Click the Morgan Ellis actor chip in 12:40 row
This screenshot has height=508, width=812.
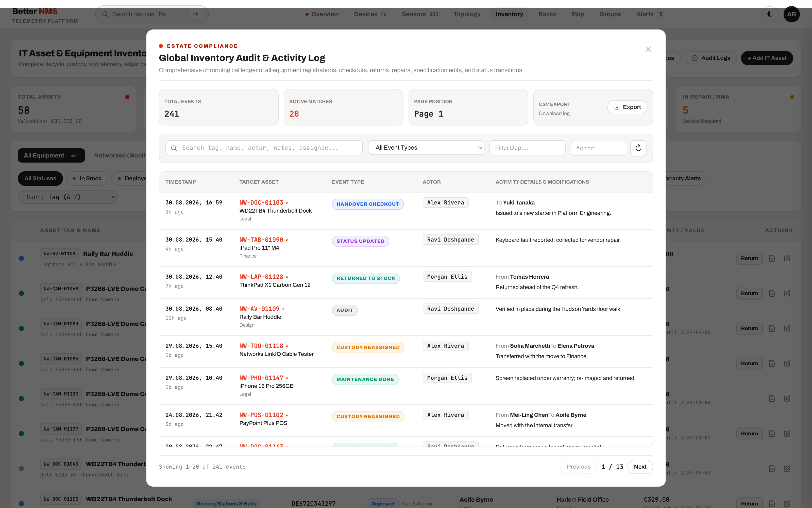447,277
